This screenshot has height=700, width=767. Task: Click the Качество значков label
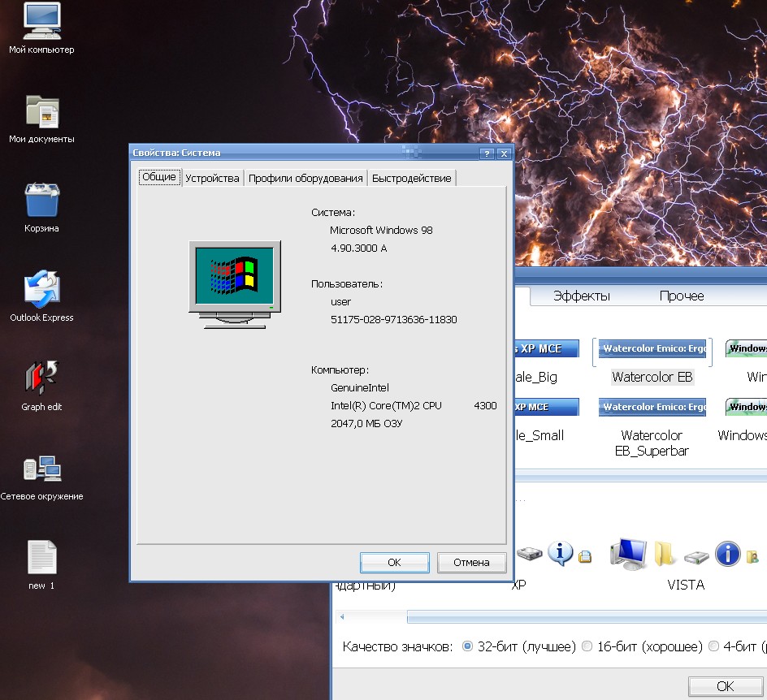[397, 646]
